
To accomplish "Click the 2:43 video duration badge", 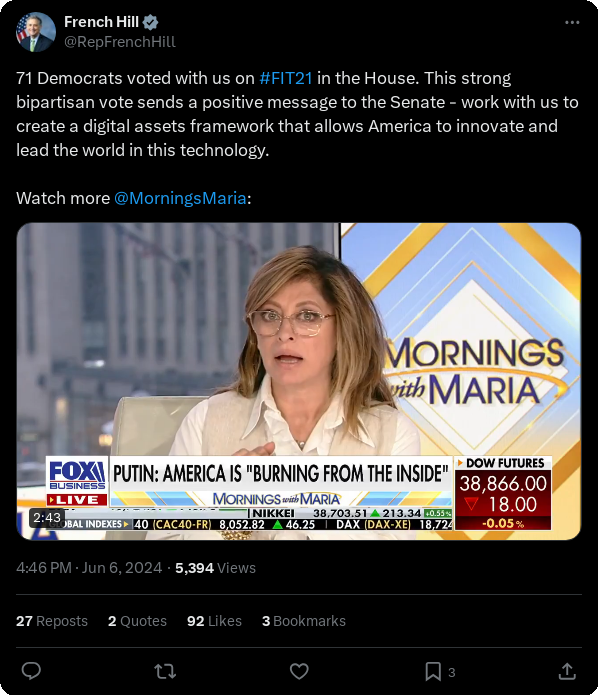I will tap(47, 518).
